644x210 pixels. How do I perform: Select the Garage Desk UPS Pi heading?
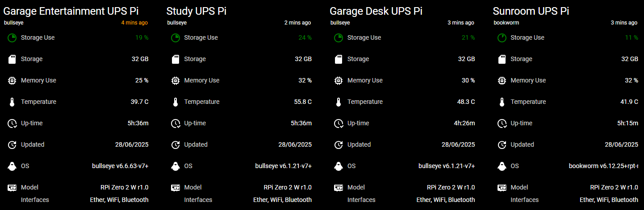[x=376, y=11]
